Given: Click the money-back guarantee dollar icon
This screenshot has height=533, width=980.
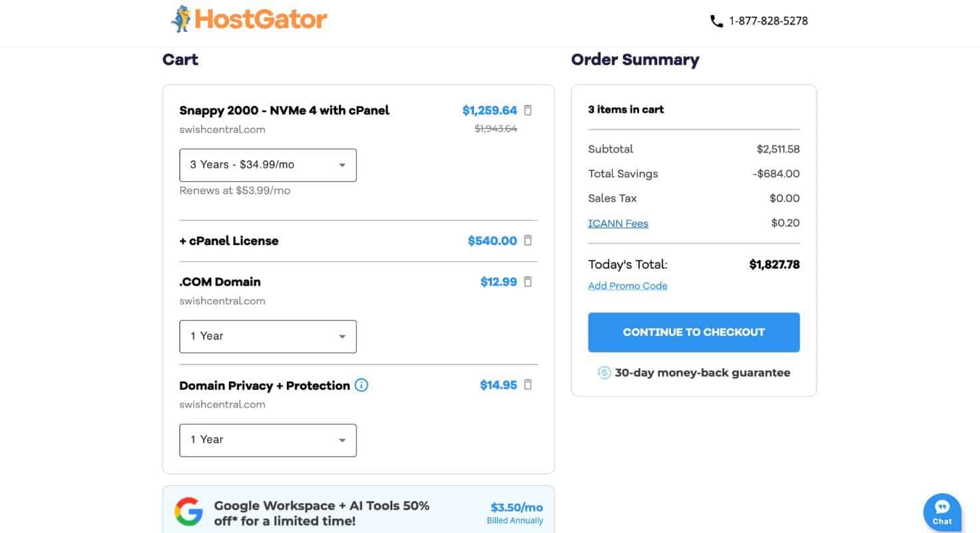Looking at the screenshot, I should click(605, 372).
